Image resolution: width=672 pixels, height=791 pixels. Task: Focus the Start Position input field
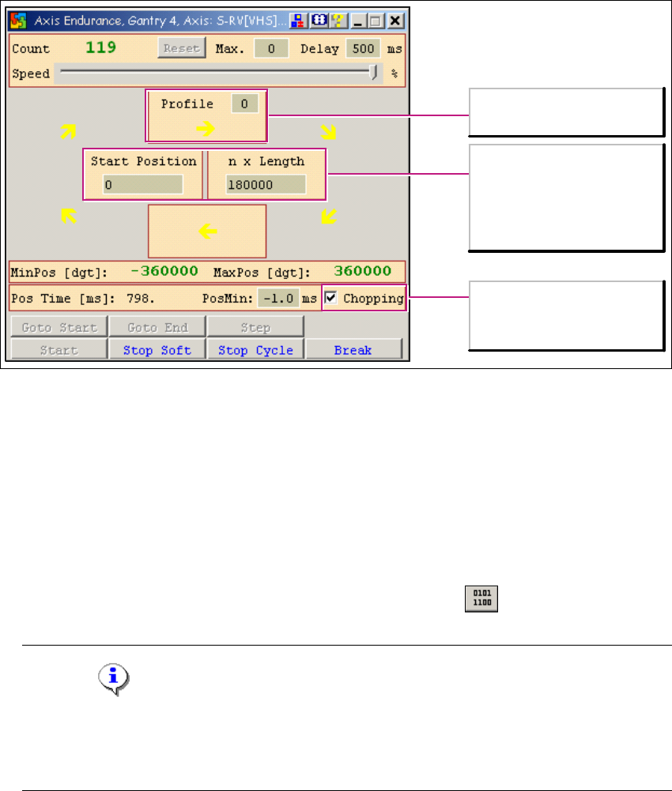coord(142,185)
